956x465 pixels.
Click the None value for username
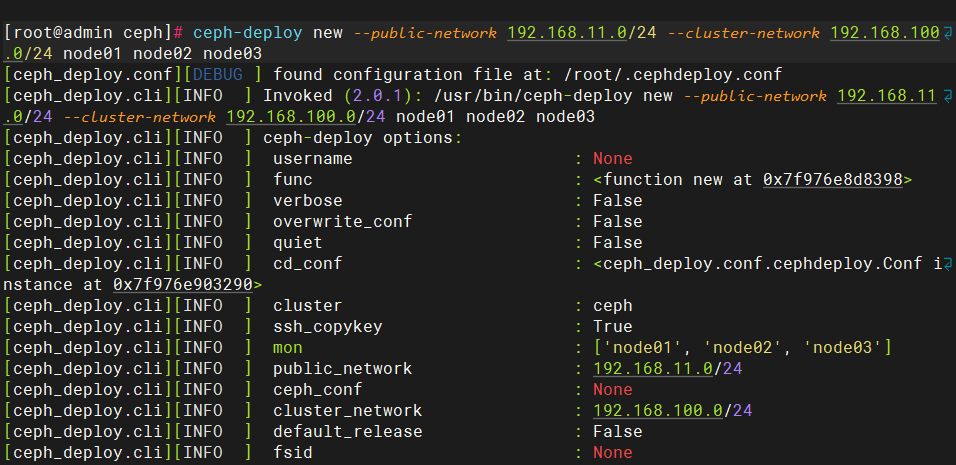[x=613, y=158]
